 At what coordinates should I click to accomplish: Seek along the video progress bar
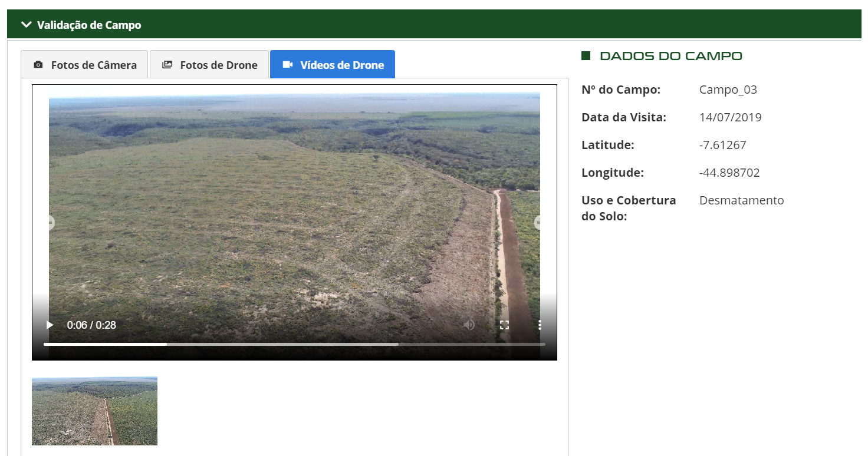(294, 344)
